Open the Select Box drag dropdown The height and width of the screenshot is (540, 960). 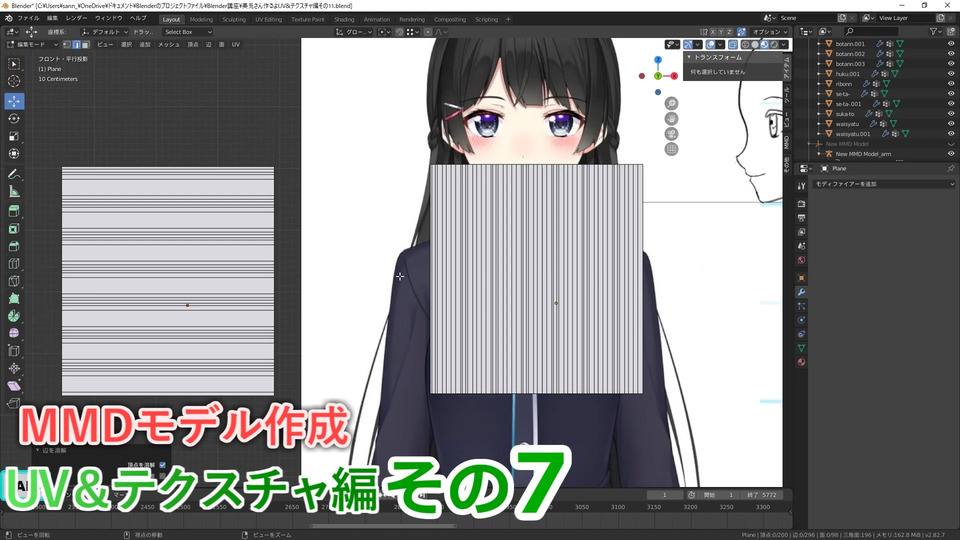pyautogui.click(x=187, y=32)
